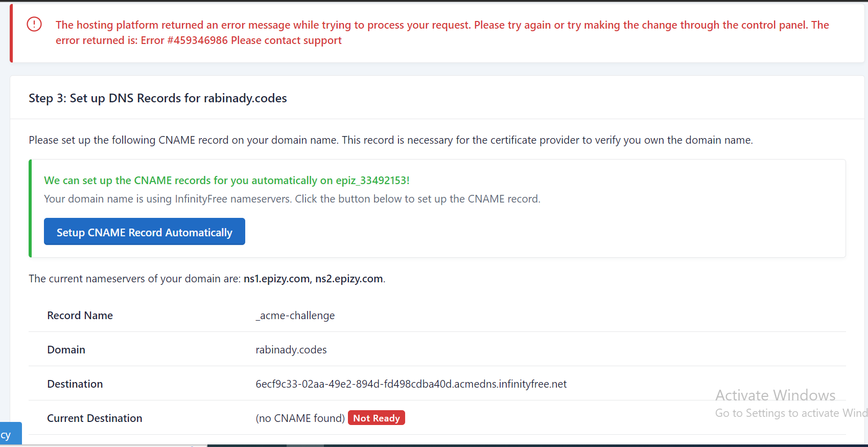Click the Step 3 DNS Records heading
The image size is (868, 447).
(157, 98)
